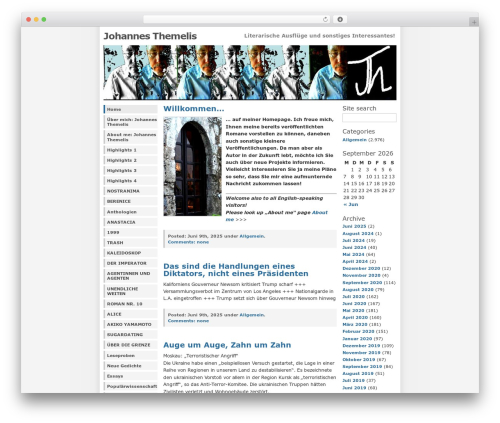500x423 pixels.
Task: Open the Populärwissenschaft page
Action: pyautogui.click(x=131, y=386)
